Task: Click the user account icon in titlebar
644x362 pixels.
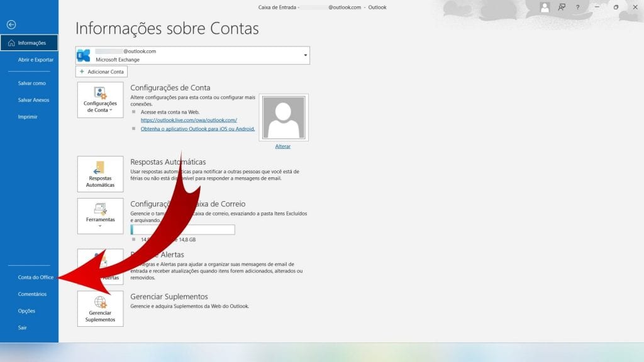Action: click(x=543, y=8)
